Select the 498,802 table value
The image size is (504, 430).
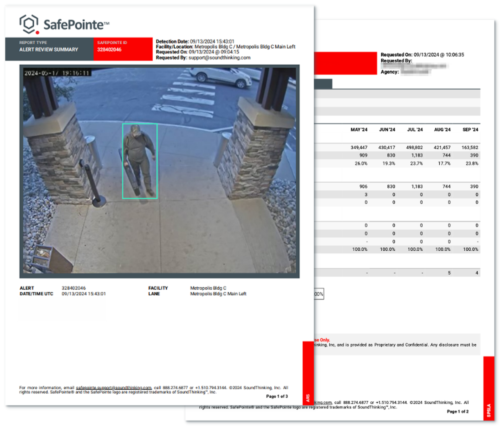coord(414,148)
